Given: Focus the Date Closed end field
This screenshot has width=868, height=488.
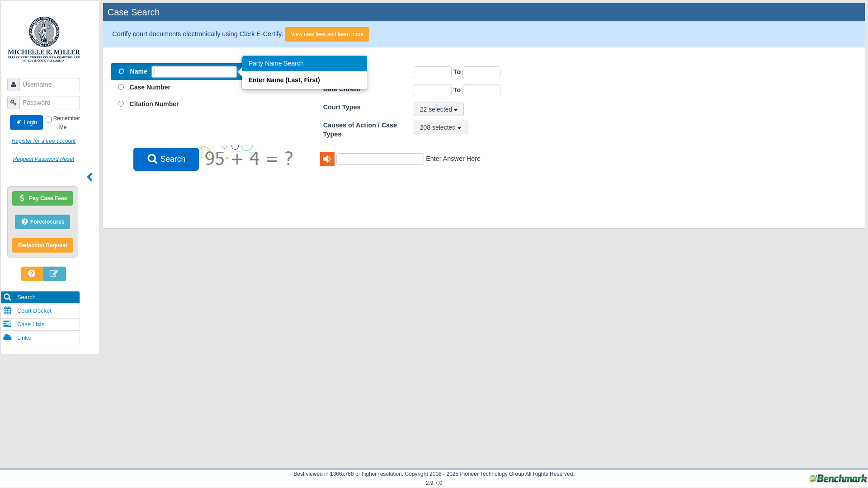Looking at the screenshot, I should [x=481, y=90].
